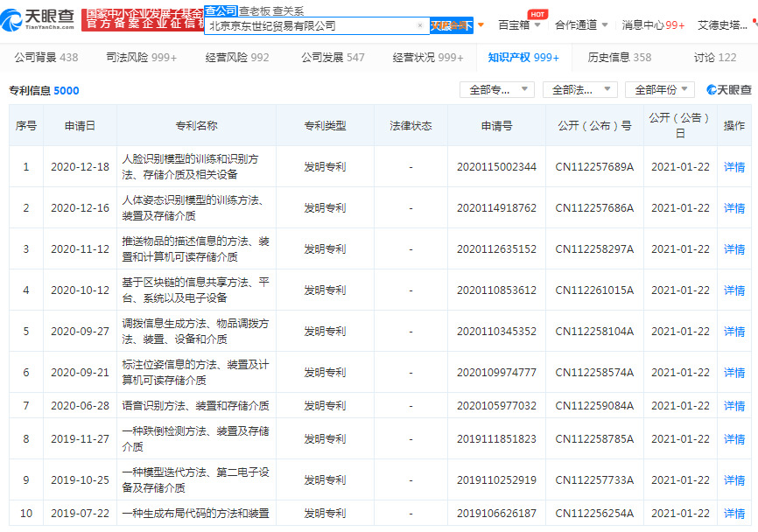This screenshot has height=532, width=758.
Task: Open the 经营风险 992 tab
Action: click(237, 58)
